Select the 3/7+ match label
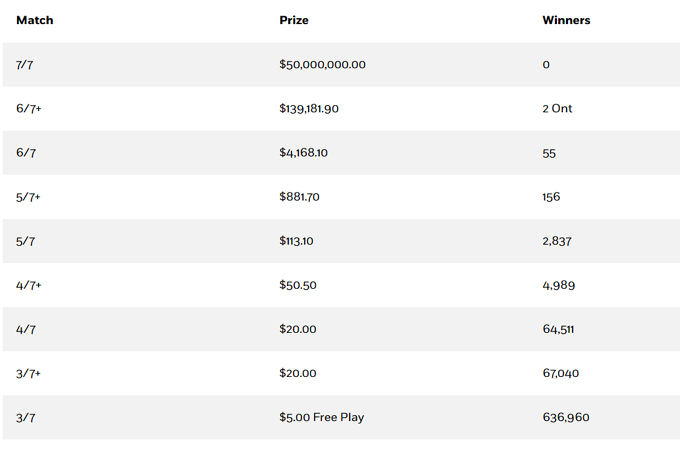This screenshot has width=680, height=452. [28, 373]
